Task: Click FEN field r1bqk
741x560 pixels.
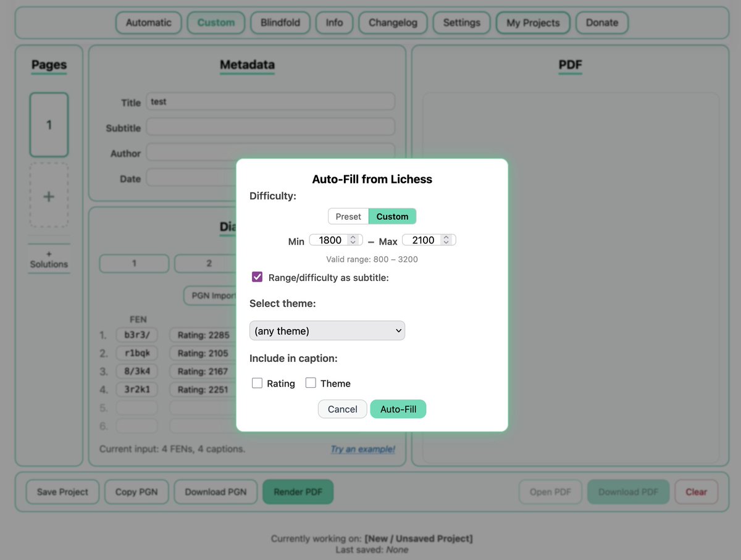Action: 137,353
